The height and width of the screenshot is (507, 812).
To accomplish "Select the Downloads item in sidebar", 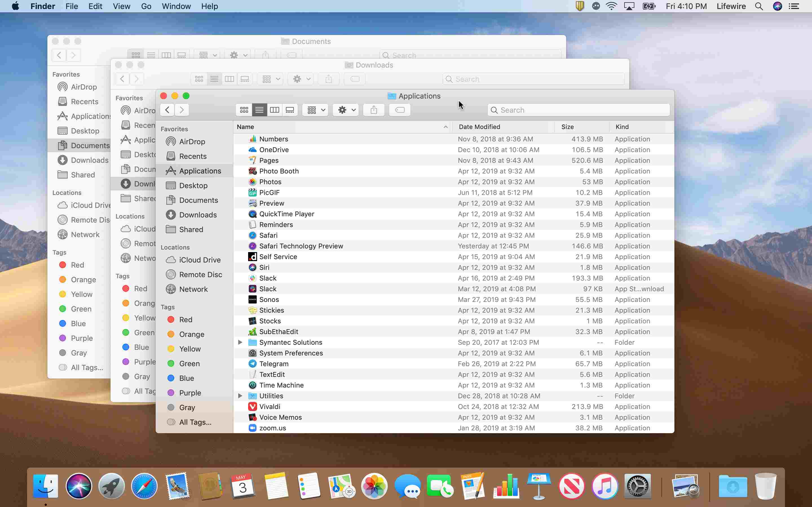I will click(x=198, y=214).
